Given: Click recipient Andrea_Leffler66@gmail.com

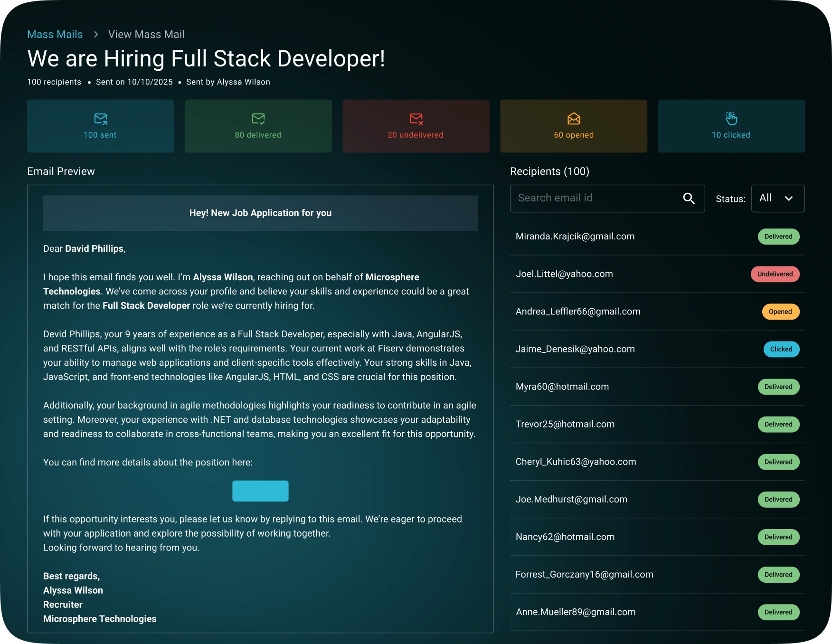Looking at the screenshot, I should [x=578, y=312].
